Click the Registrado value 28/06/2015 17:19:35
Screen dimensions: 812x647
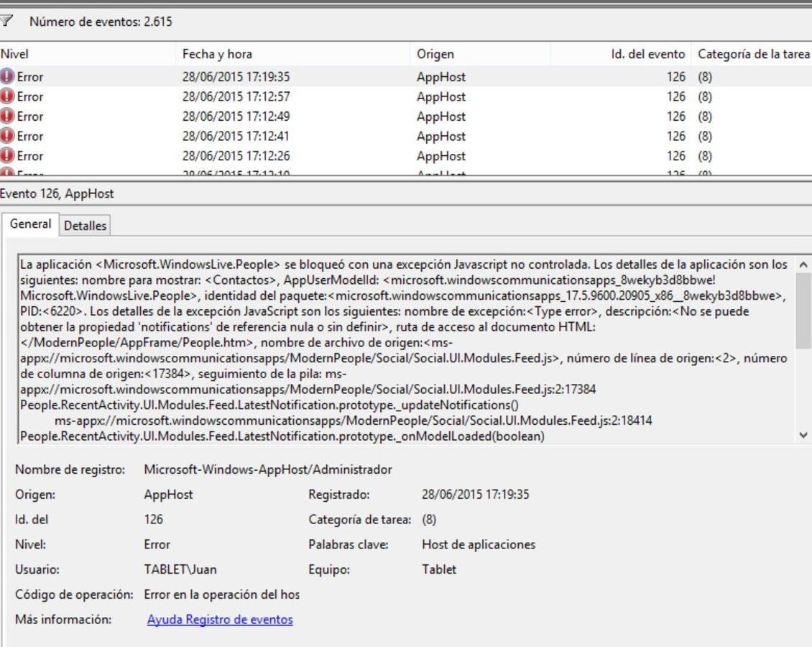[476, 494]
